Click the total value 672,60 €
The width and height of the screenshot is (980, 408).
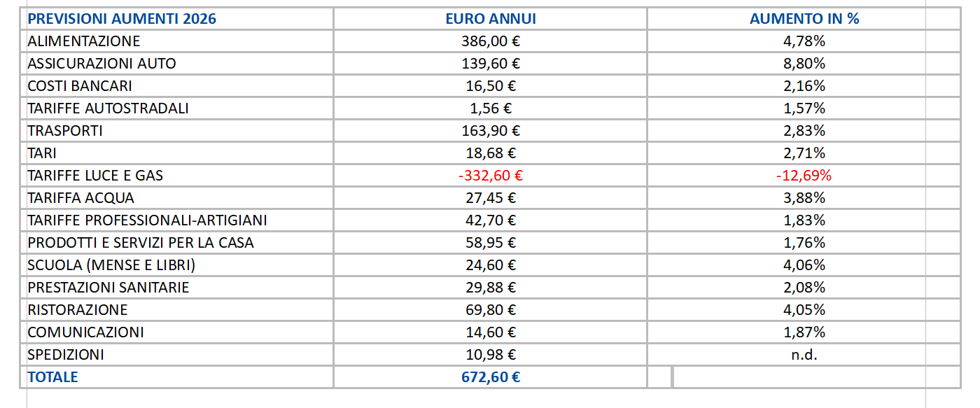pyautogui.click(x=490, y=377)
